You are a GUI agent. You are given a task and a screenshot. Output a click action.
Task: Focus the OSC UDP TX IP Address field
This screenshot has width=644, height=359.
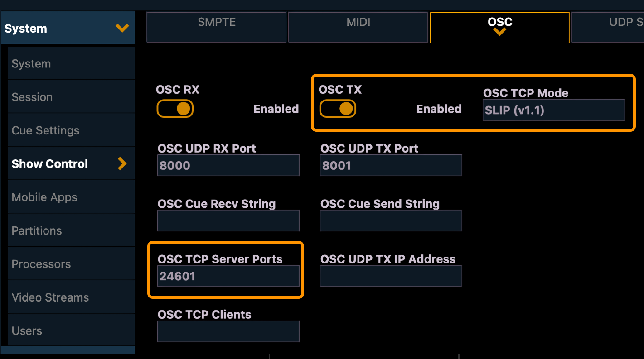(391, 276)
